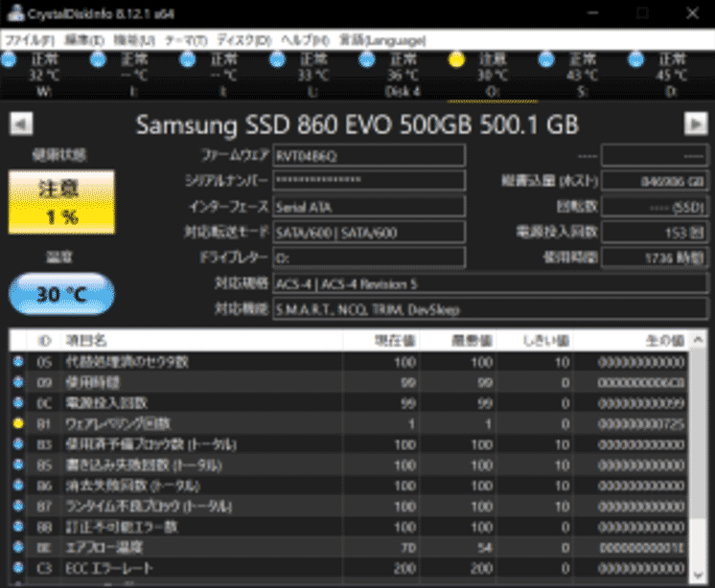Click the power-on count field 153 回
715x588 pixels.
(655, 233)
